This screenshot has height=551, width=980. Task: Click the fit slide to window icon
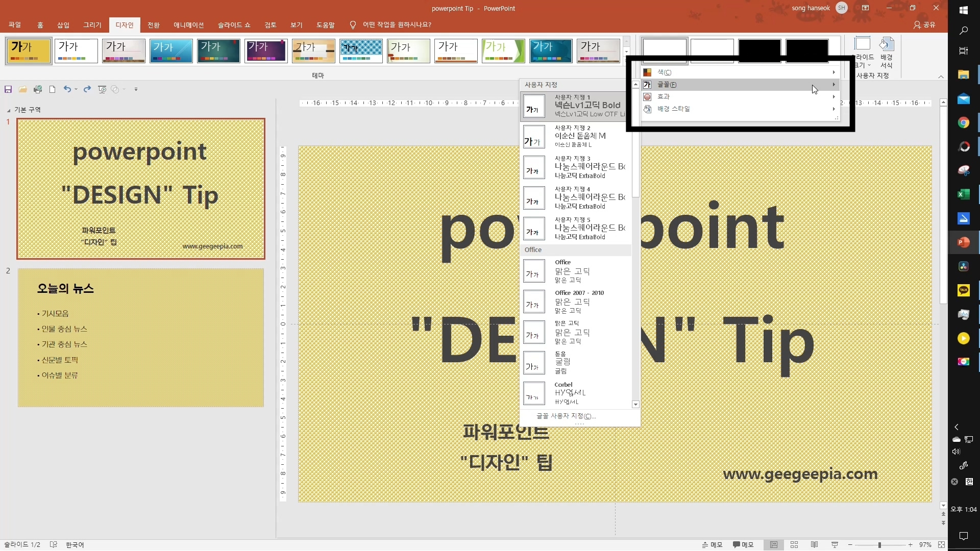pyautogui.click(x=941, y=545)
